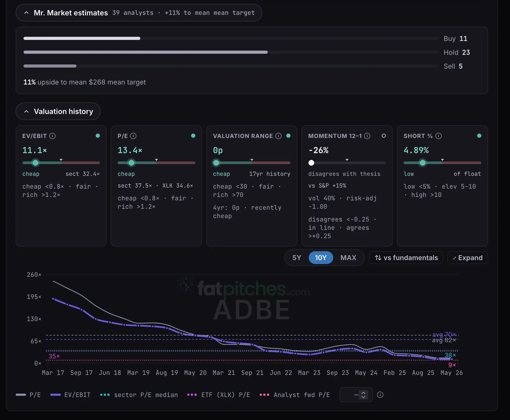Viewport: 510px width, 420px height.
Task: Click the 'avg 70×' chart label
Action: [x=444, y=334]
